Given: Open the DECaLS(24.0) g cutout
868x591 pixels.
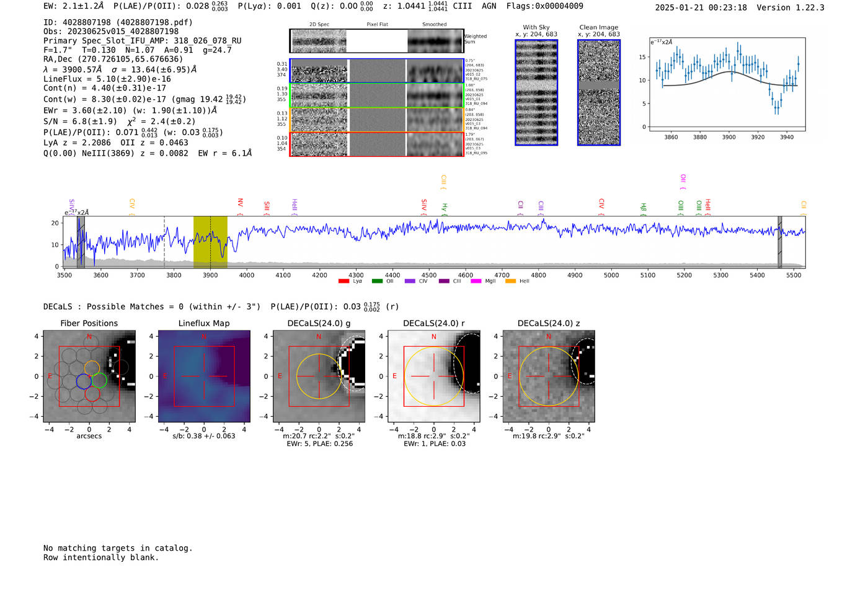Looking at the screenshot, I should coord(319,376).
